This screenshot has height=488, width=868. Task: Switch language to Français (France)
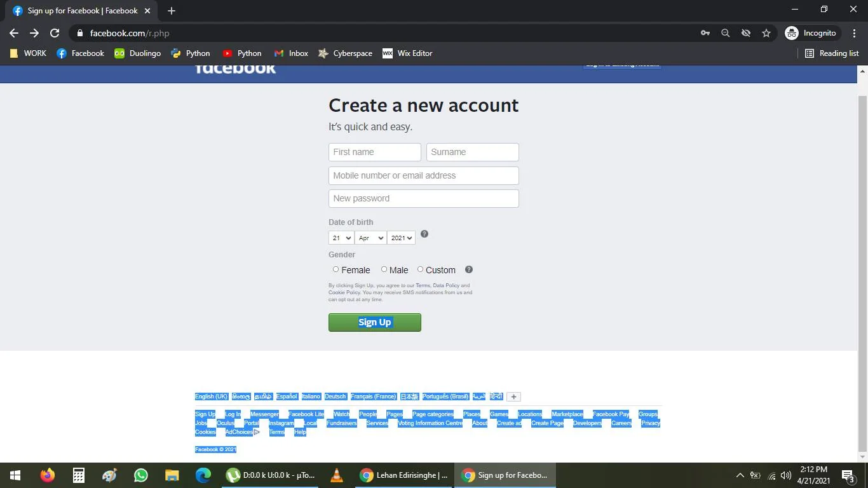(374, 396)
